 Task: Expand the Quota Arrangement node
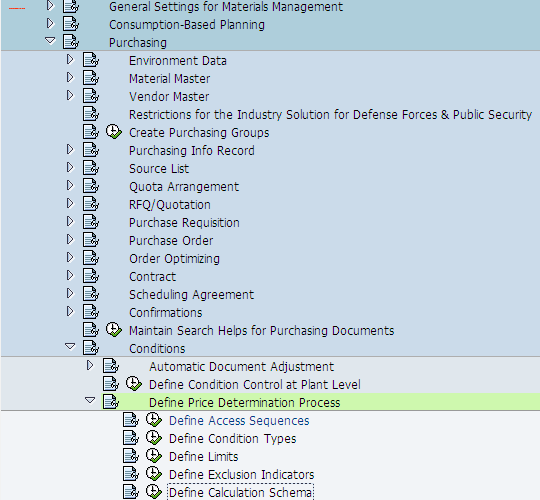[70, 186]
